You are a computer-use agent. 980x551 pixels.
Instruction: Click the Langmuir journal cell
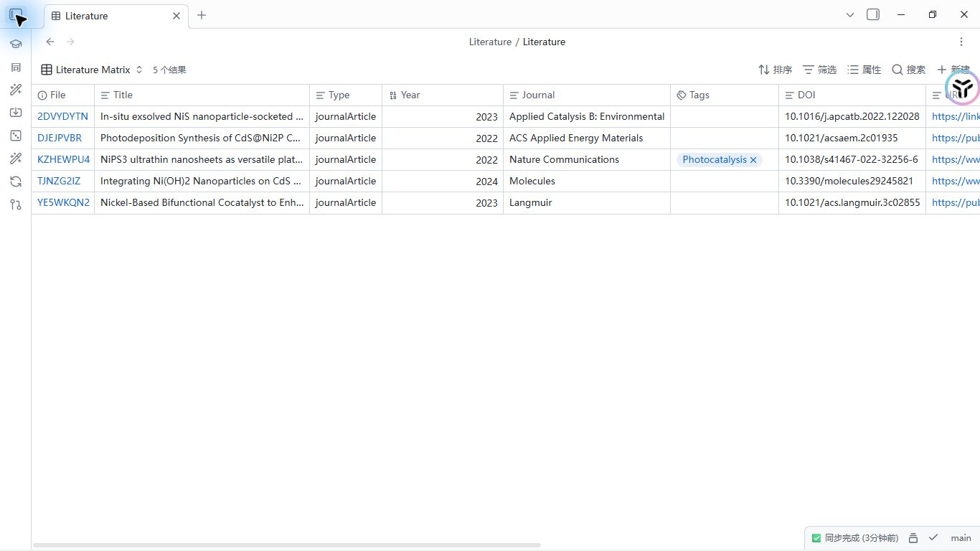click(x=587, y=202)
